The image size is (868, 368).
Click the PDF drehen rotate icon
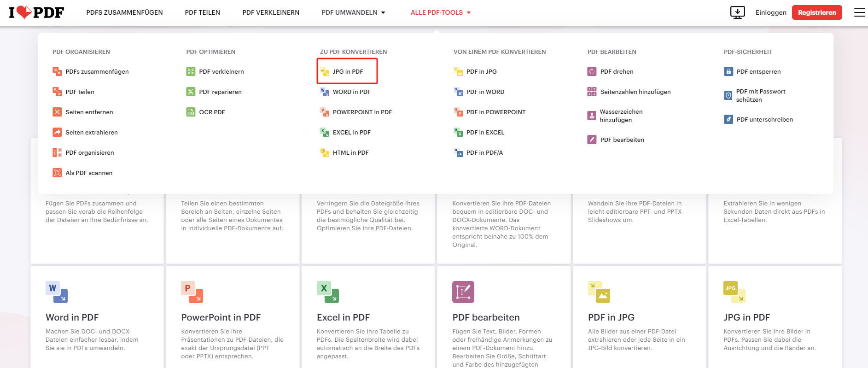592,71
